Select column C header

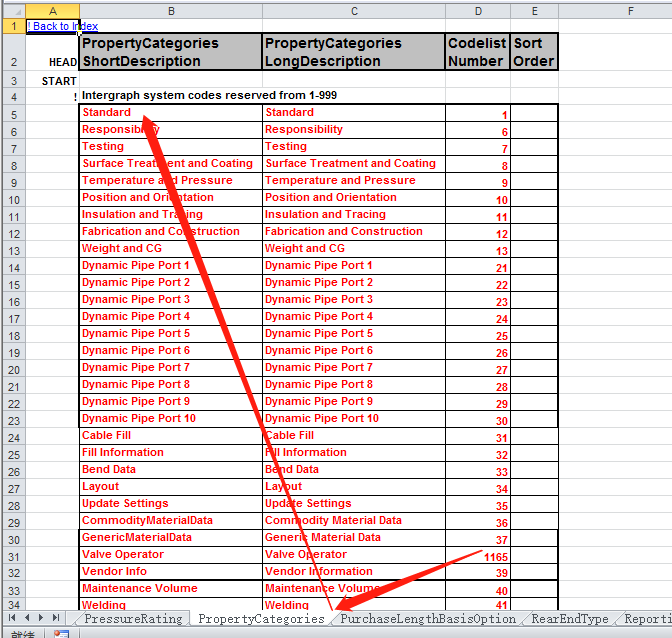(x=354, y=11)
